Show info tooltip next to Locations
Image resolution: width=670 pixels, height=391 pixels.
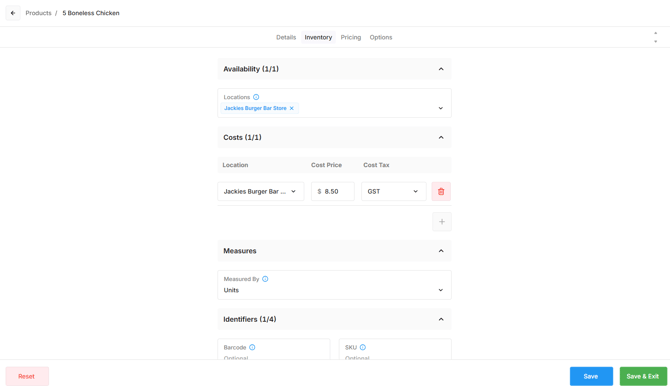click(x=256, y=97)
